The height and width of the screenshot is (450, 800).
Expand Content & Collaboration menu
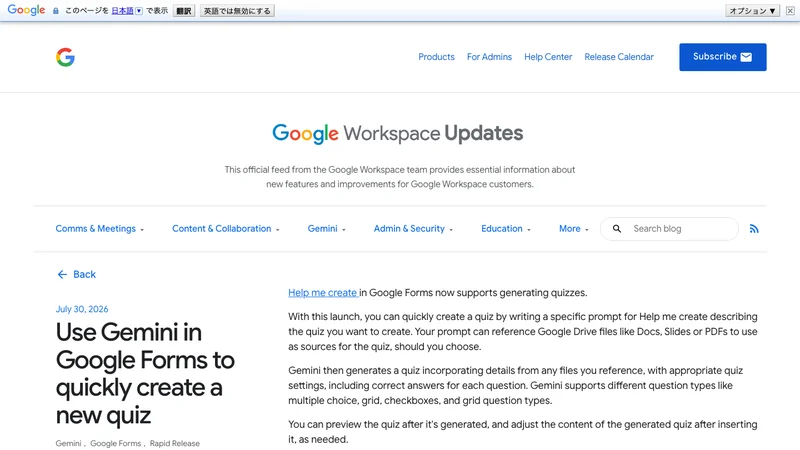[x=226, y=229]
